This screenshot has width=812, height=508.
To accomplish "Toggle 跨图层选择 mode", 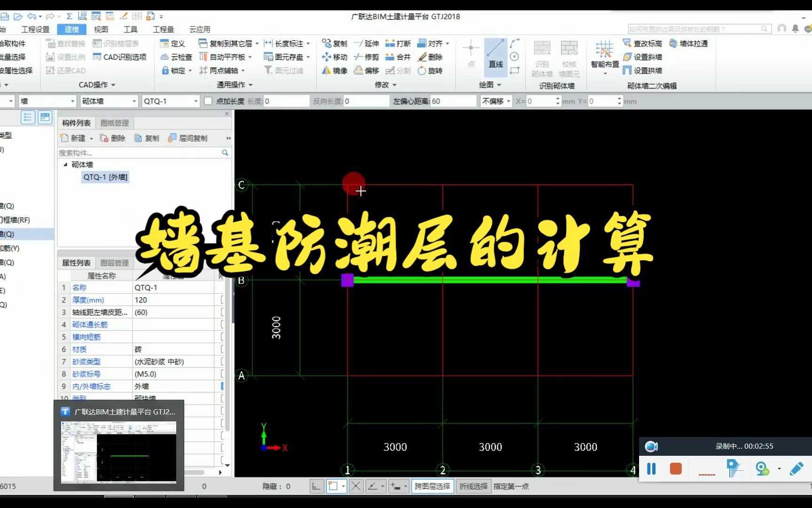I will [432, 486].
